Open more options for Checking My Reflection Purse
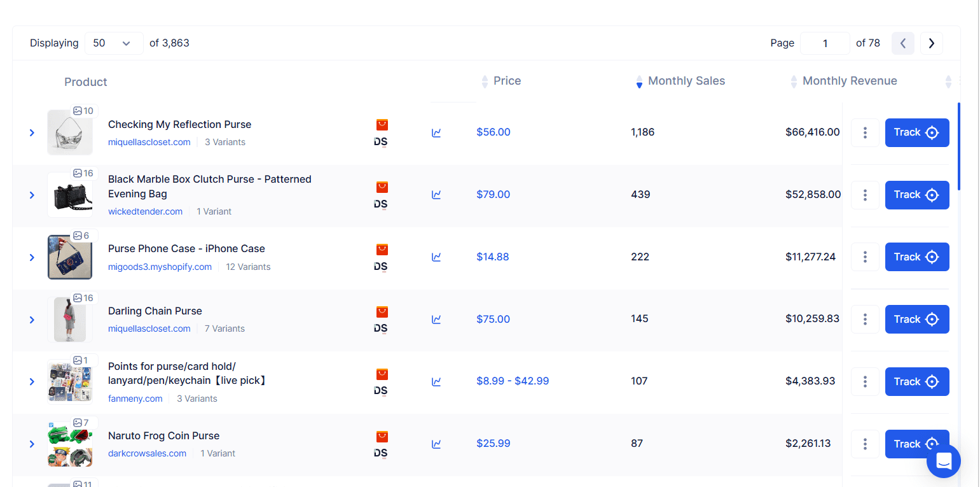 tap(865, 132)
